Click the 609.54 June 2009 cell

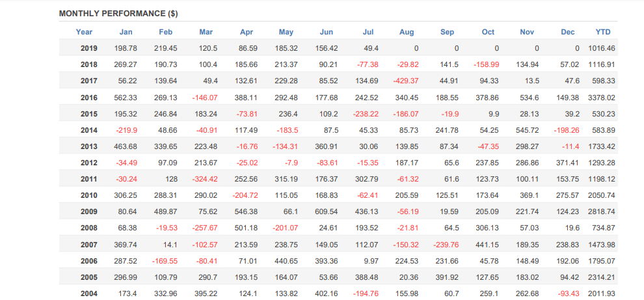[326, 211]
